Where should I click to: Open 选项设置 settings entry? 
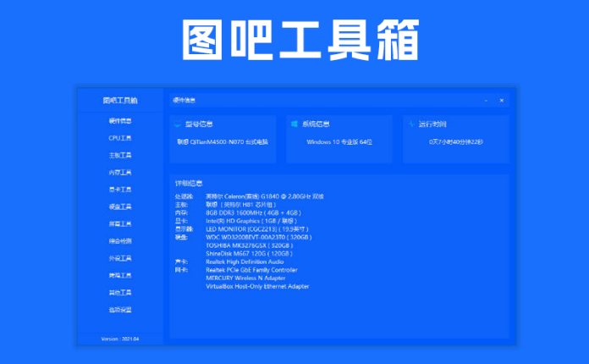click(120, 310)
